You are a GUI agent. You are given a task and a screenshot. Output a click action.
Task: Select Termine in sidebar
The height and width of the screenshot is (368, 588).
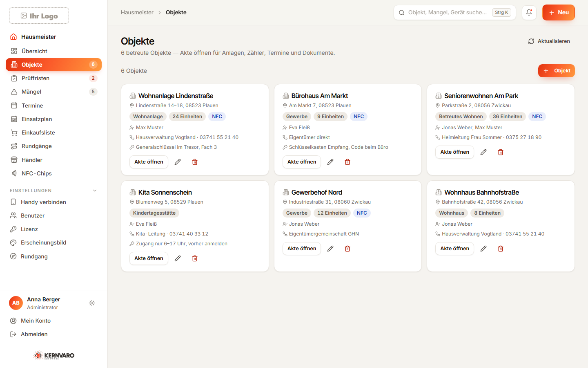pos(53,105)
